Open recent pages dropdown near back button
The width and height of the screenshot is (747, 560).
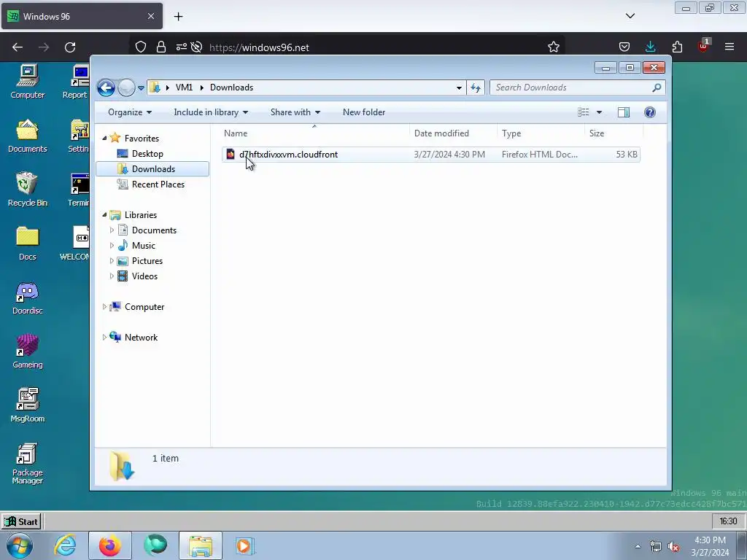tap(141, 88)
